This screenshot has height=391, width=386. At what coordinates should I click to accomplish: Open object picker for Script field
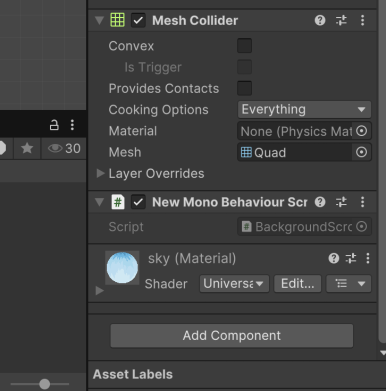point(361,227)
